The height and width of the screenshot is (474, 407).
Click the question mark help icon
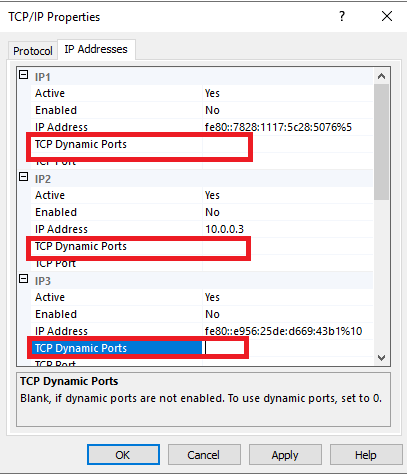[342, 16]
